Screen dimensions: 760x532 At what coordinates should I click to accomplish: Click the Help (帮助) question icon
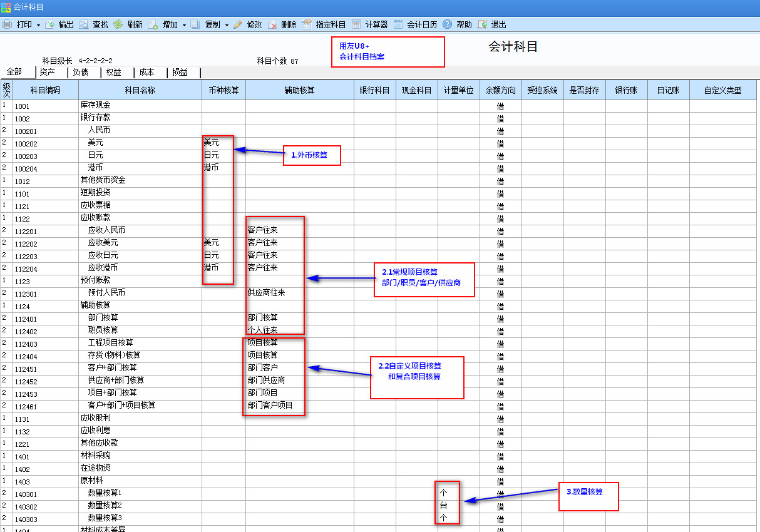click(x=447, y=24)
